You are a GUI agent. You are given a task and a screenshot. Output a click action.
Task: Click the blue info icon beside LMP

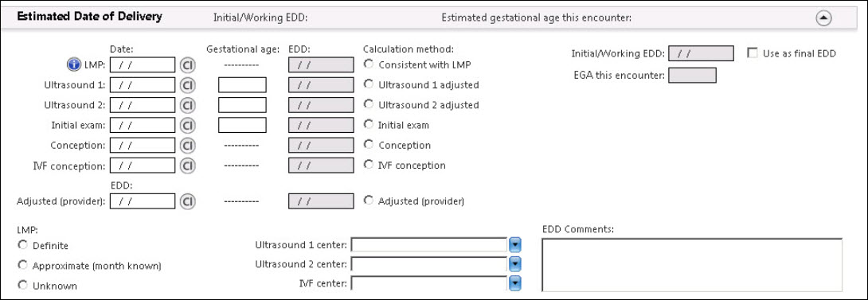coord(74,64)
